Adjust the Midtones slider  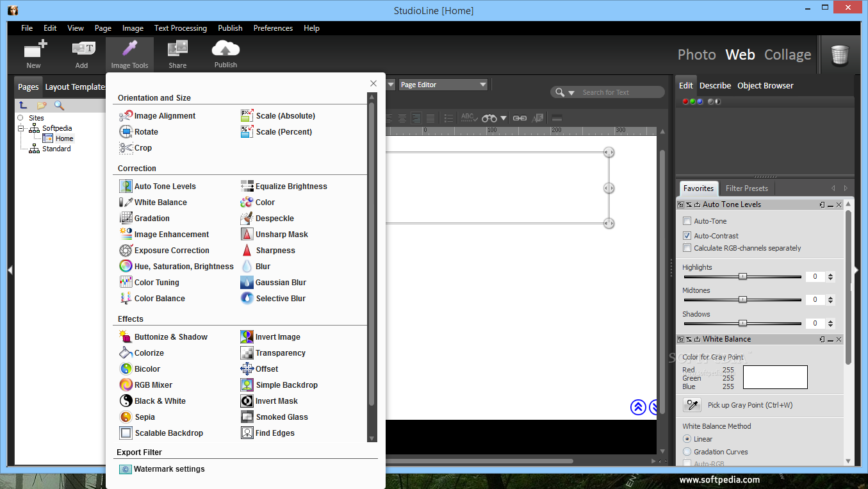pyautogui.click(x=742, y=300)
